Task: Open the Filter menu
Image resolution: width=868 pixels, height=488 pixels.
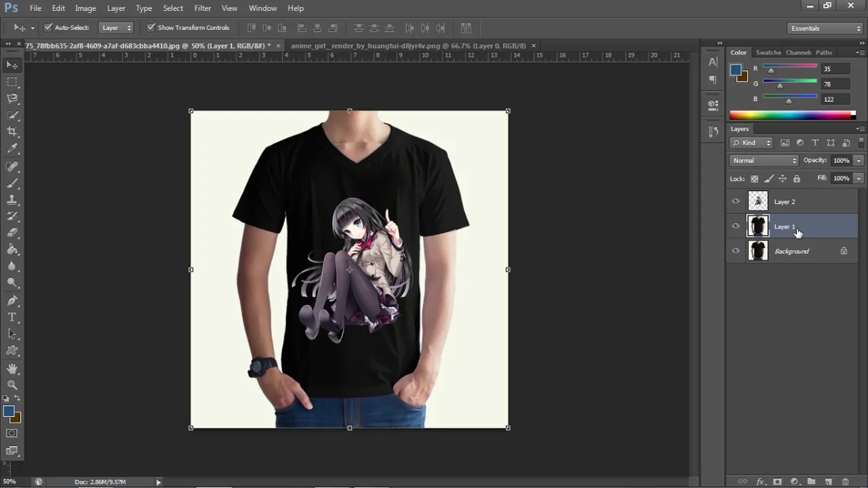Action: 202,8
